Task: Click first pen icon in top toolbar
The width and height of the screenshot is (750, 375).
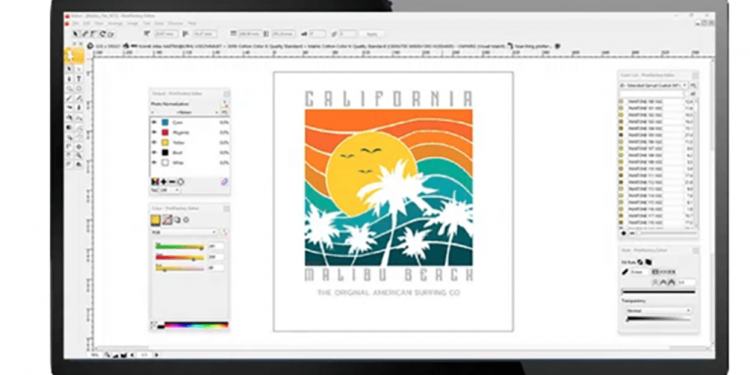Action: click(85, 34)
